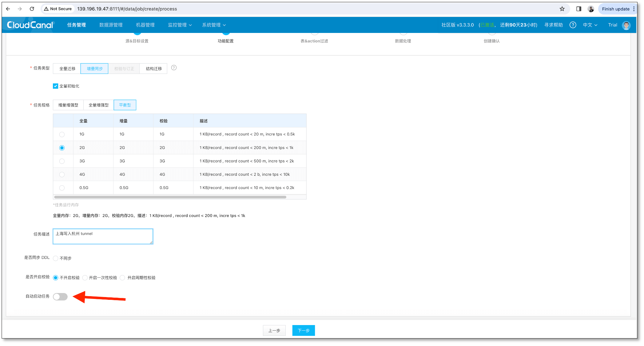Open the 数据源管理 menu item
Image resolution: width=644 pixels, height=346 pixels.
[x=111, y=25]
